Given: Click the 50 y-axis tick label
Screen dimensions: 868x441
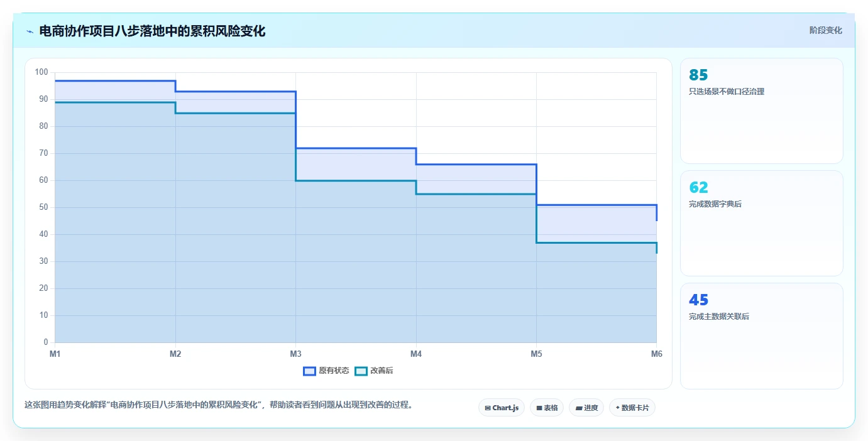Looking at the screenshot, I should [x=44, y=207].
